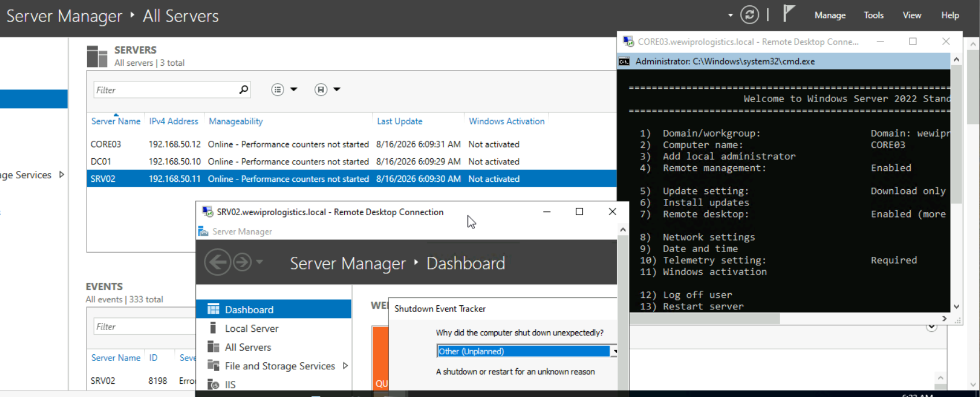This screenshot has height=397, width=980.
Task: Sort by Windows Activation column header
Action: click(x=506, y=121)
